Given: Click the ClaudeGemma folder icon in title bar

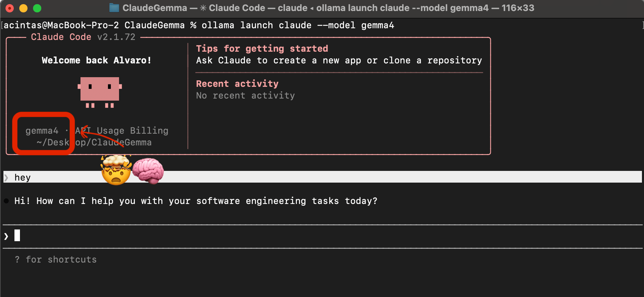Looking at the screenshot, I should [114, 8].
